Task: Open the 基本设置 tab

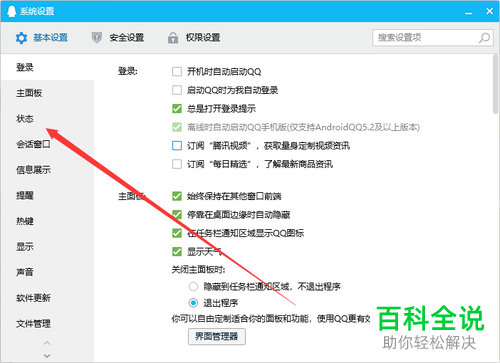Action: pos(42,38)
